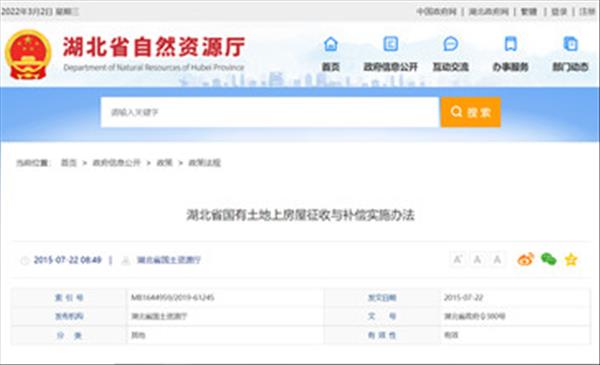This screenshot has width=600, height=365.
Task: Go to 首页 in the breadcrumb trail
Action: 69,163
